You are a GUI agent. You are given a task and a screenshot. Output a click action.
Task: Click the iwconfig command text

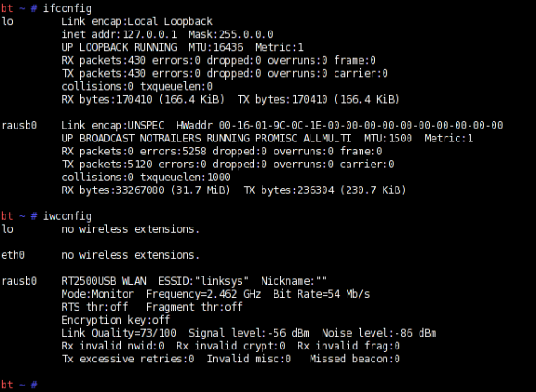[67, 216]
